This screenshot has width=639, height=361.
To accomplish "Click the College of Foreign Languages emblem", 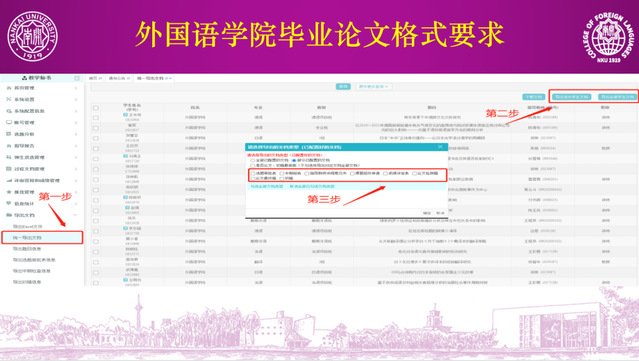I will [x=609, y=37].
